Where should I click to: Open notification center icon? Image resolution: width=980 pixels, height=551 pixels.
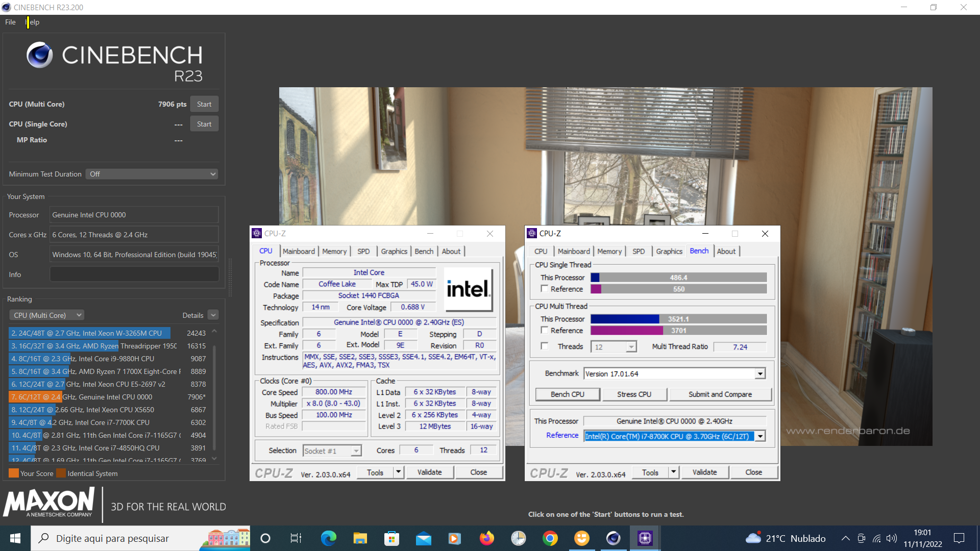coord(959,538)
